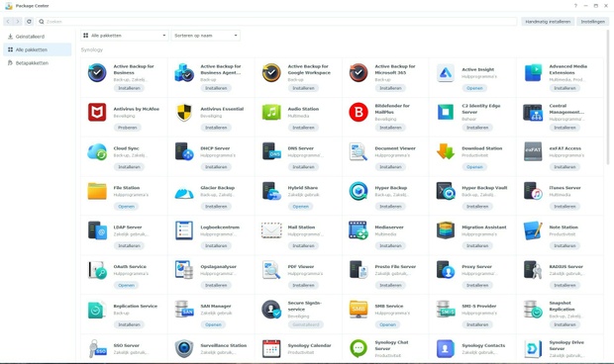614x364 pixels.
Task: Click the Download Station arrow icon
Action: click(446, 151)
